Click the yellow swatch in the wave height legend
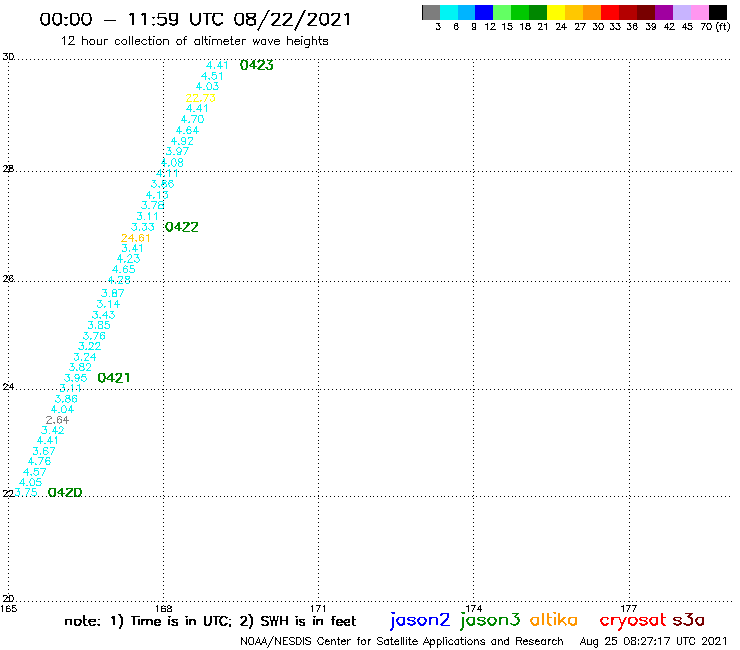Image resolution: width=740 pixels, height=650 pixels. tap(556, 12)
